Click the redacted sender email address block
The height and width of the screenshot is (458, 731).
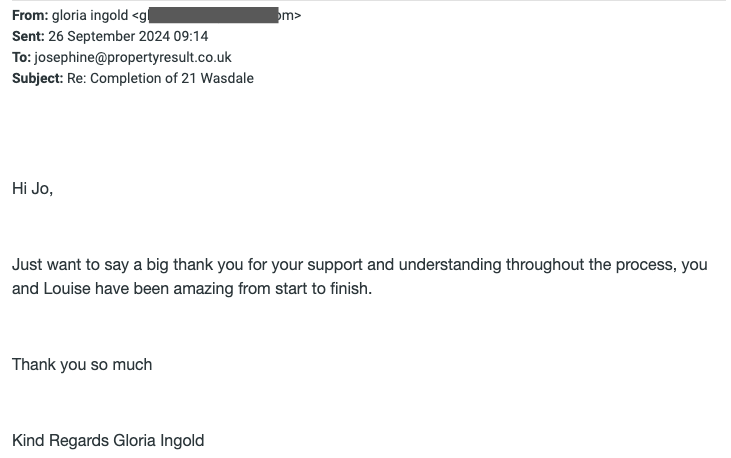pos(213,15)
